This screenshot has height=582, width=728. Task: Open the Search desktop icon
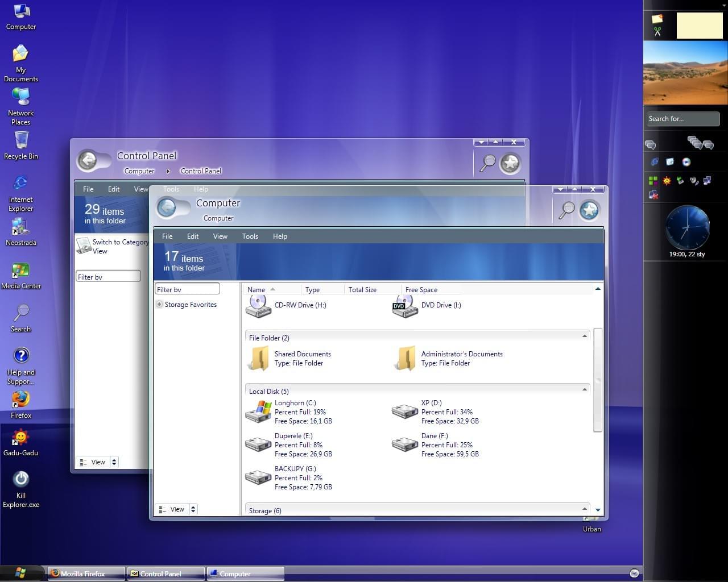click(21, 318)
